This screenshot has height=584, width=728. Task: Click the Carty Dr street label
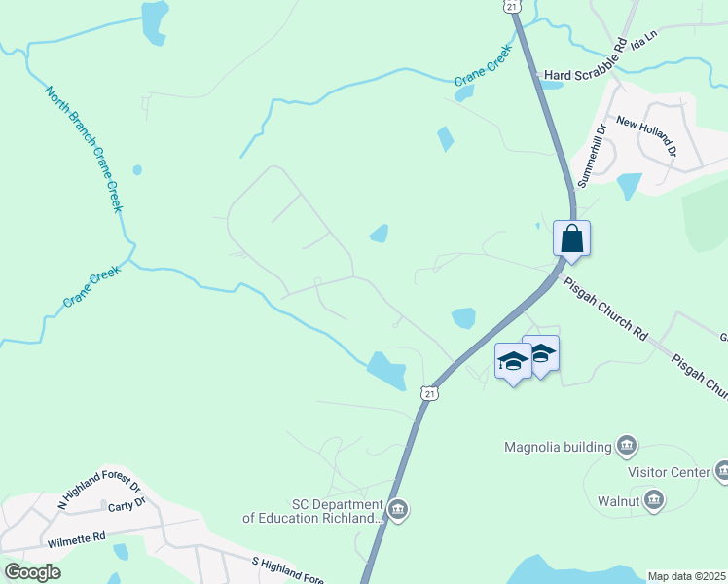click(127, 504)
